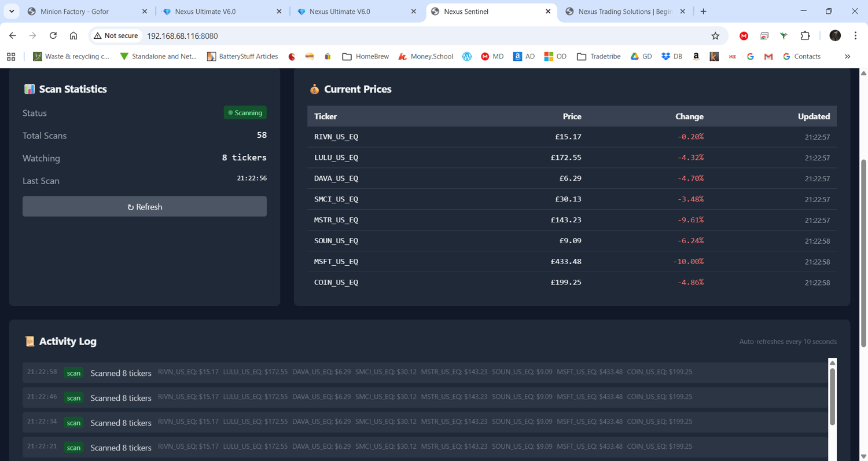Open the browser home page
868x461 pixels.
pos(73,35)
